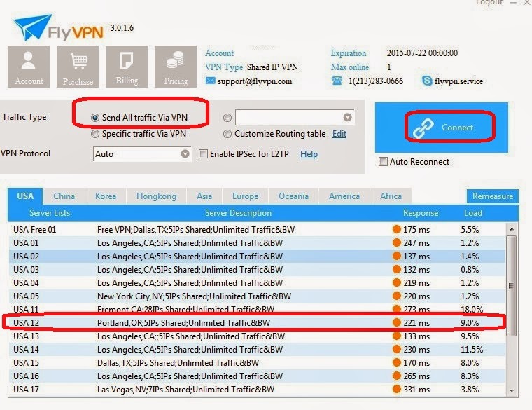Open the Pricing coins icon
The image size is (532, 410).
(x=176, y=67)
